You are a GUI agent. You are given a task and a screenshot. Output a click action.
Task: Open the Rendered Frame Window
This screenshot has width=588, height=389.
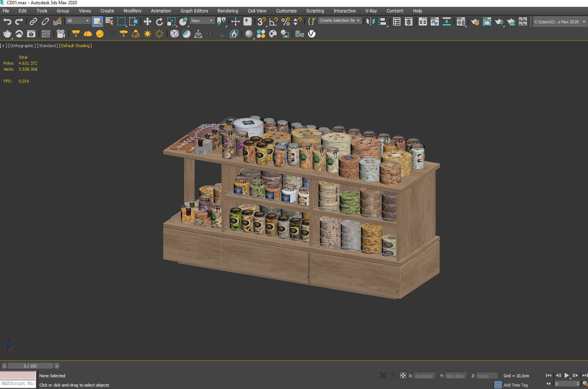pyautogui.click(x=487, y=22)
